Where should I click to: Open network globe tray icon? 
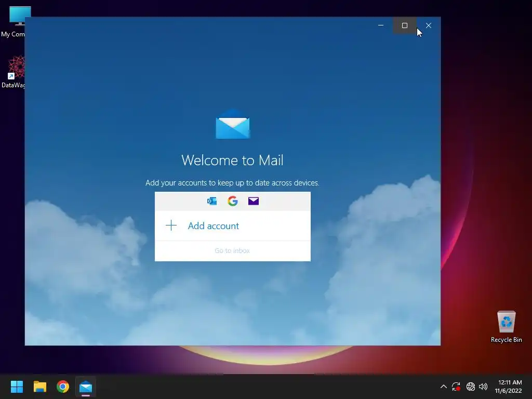[x=471, y=387]
